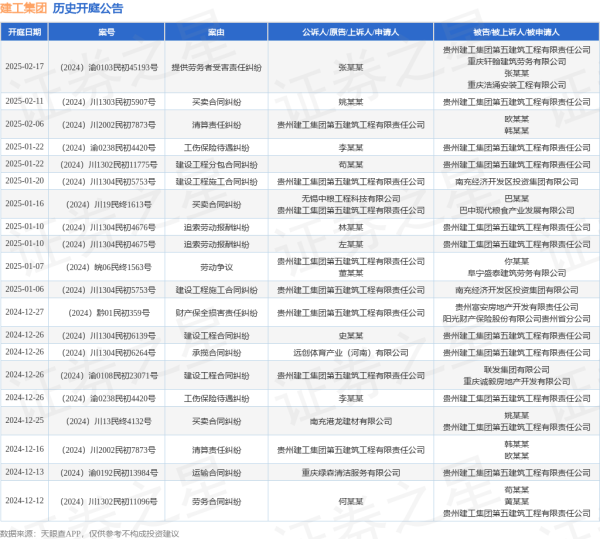600x539 pixels.
Task: Click defendant 重庆诚毅房地产开发有限公司
Action: point(517,381)
